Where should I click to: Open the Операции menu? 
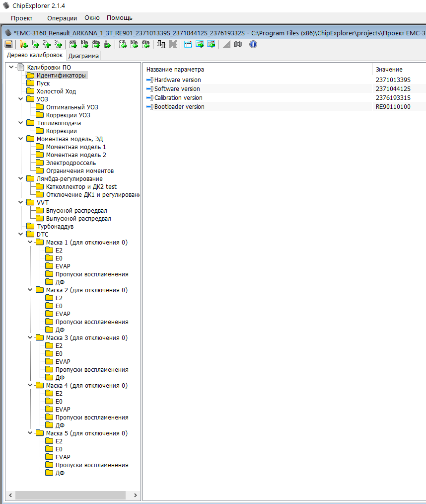point(62,18)
